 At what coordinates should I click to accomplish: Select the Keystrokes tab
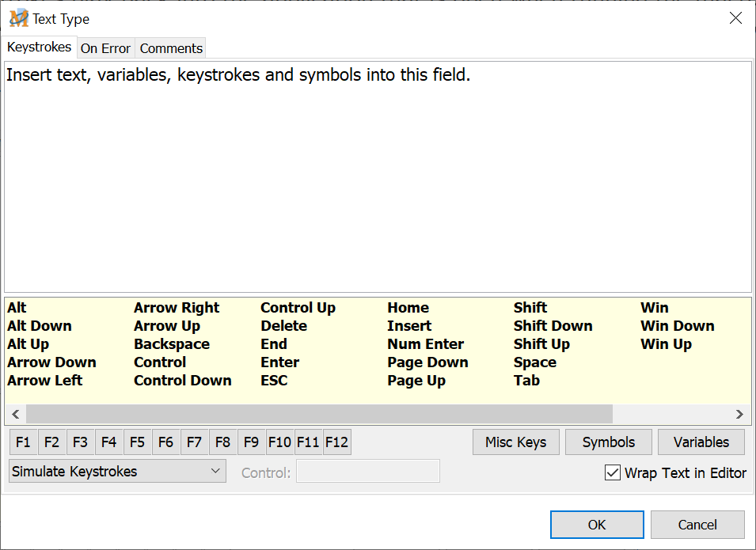40,47
